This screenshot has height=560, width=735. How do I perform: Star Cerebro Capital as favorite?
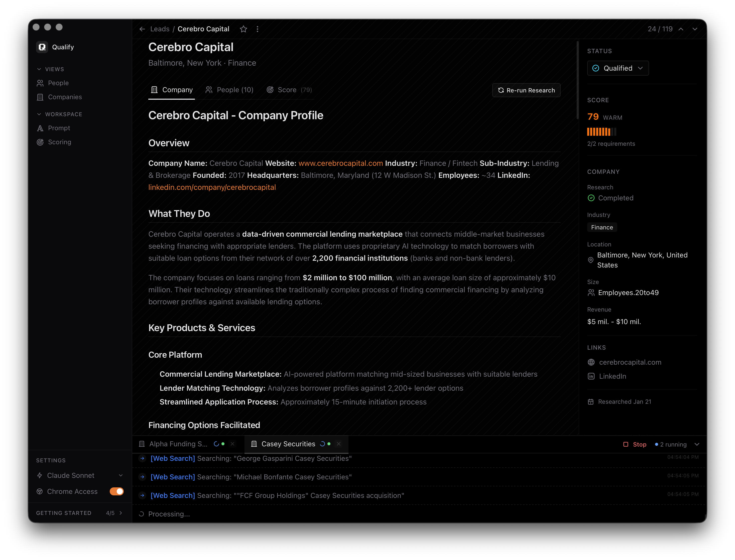[243, 29]
